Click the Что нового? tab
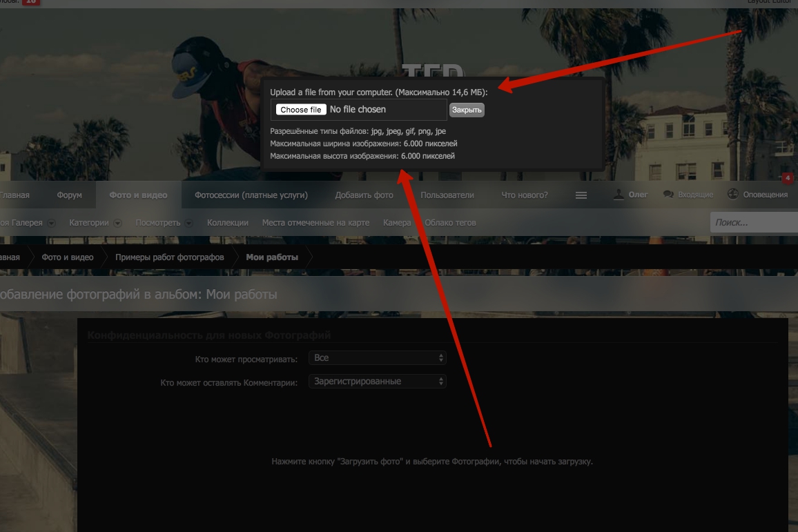 click(525, 195)
